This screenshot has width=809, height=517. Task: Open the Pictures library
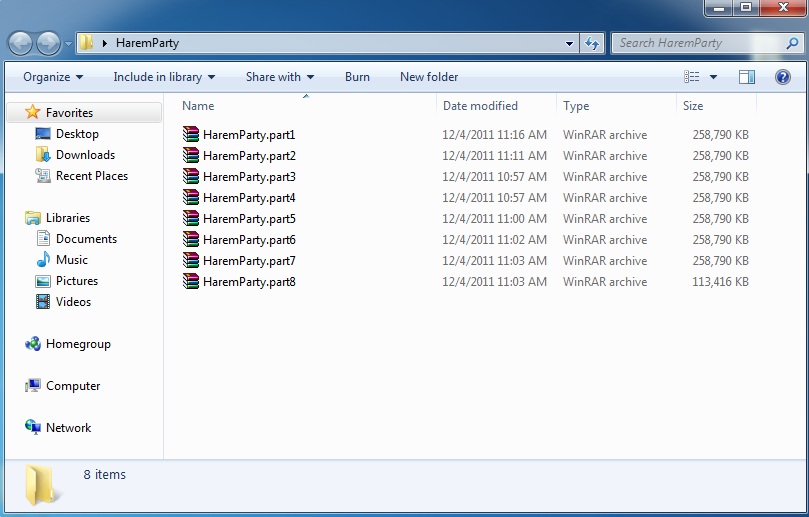point(77,281)
